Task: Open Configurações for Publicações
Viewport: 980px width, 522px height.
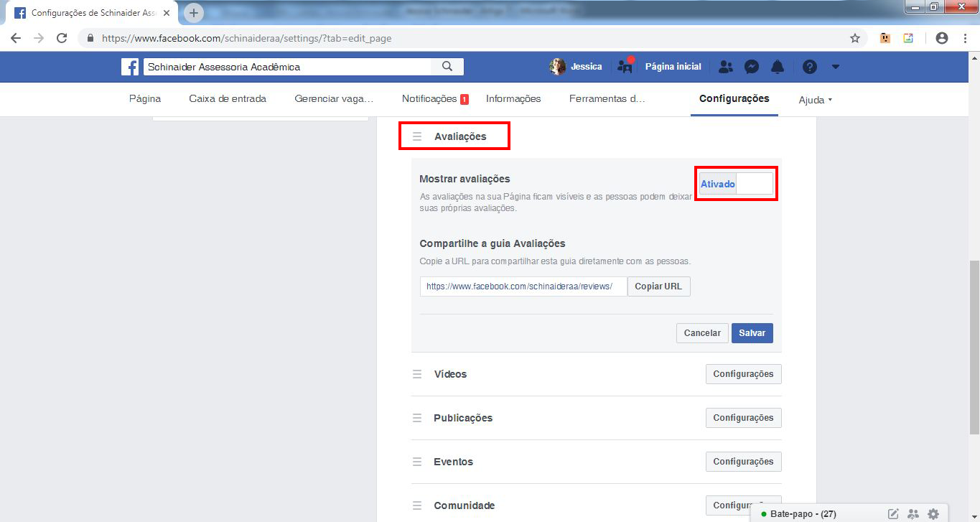Action: click(x=743, y=418)
